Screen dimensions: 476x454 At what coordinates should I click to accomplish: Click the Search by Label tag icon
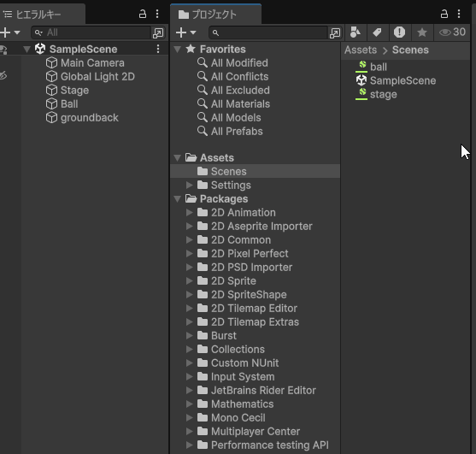pos(378,32)
